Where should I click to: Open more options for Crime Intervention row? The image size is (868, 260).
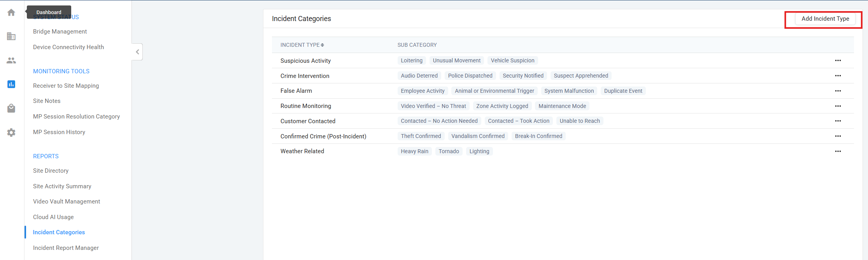click(x=838, y=76)
